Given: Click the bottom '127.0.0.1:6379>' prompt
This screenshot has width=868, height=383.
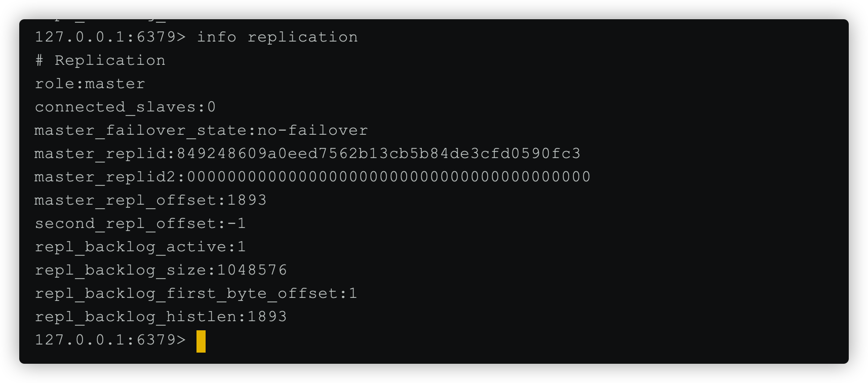Looking at the screenshot, I should [x=110, y=340].
